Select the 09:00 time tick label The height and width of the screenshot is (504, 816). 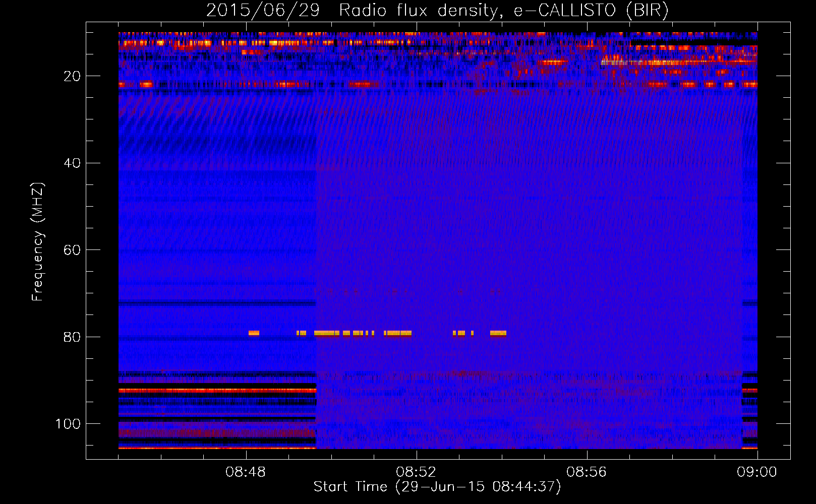click(757, 472)
